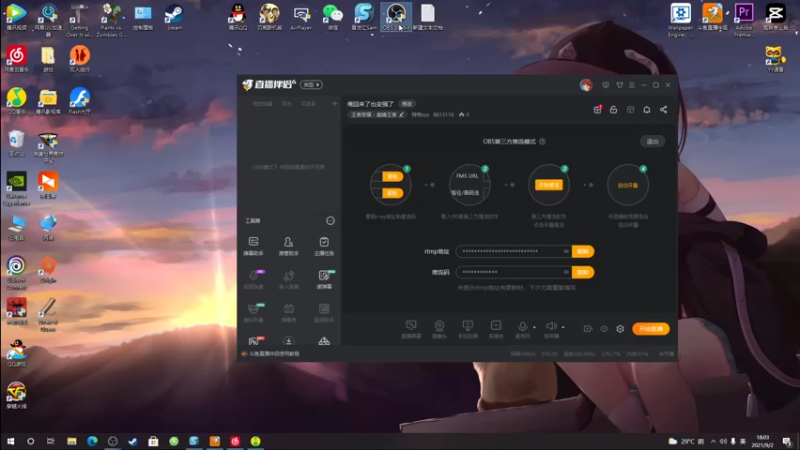Open the download tool icon in toolbox

288,341
